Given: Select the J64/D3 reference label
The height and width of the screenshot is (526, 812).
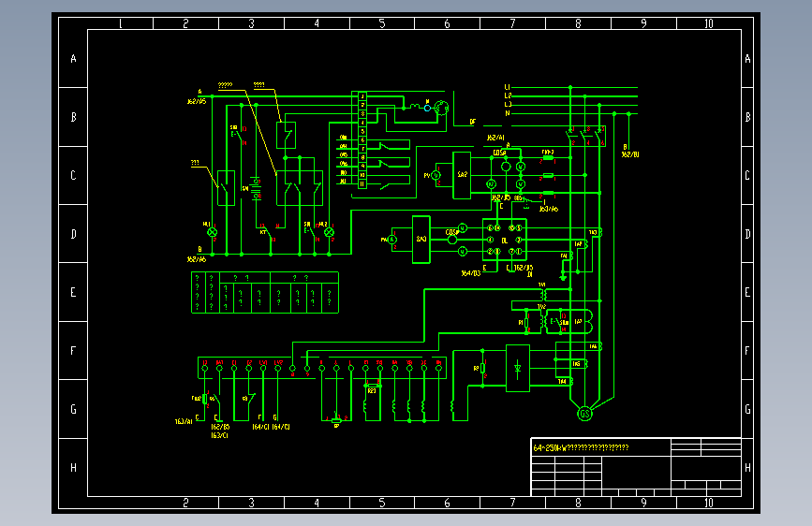Looking at the screenshot, I should pos(471,273).
